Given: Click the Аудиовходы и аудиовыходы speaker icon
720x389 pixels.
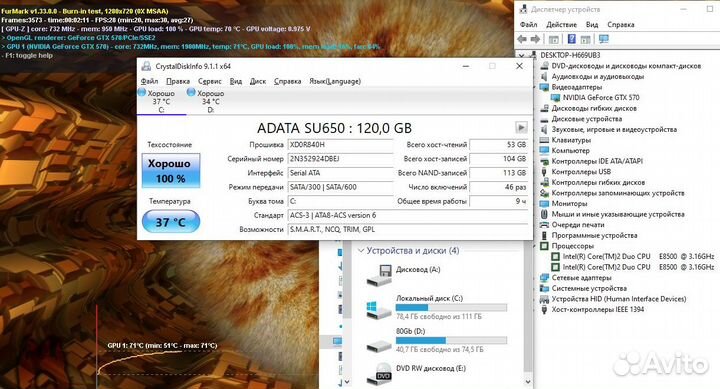Looking at the screenshot, I should pos(545,76).
